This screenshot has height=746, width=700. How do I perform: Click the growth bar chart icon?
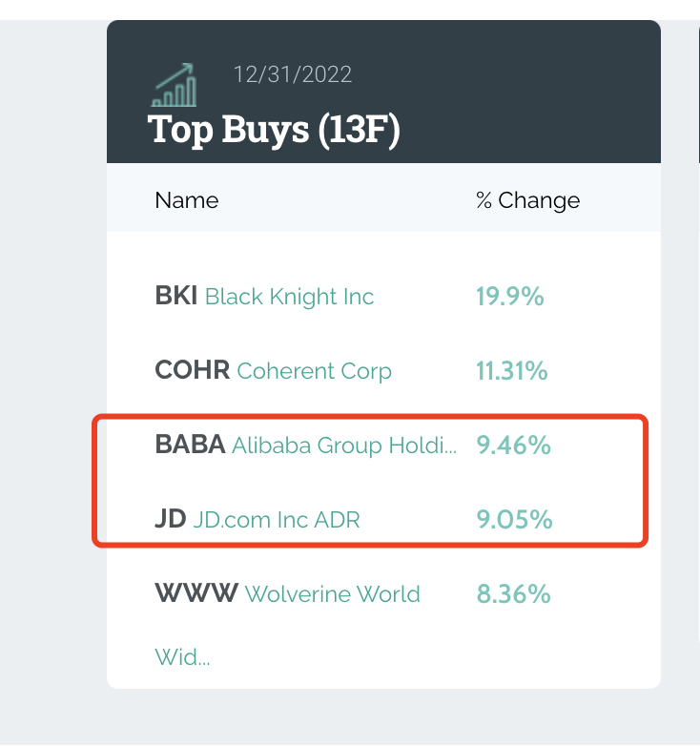click(175, 86)
